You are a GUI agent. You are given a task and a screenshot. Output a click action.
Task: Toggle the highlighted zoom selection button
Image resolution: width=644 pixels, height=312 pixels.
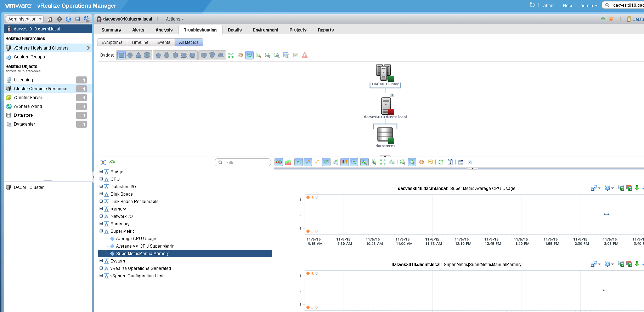click(x=412, y=162)
